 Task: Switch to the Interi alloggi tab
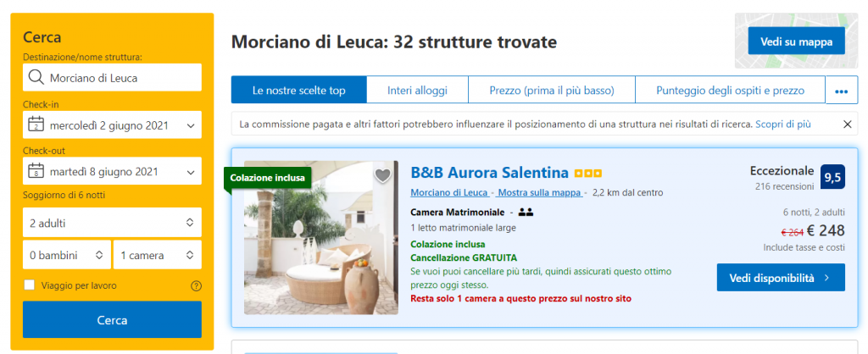417,90
